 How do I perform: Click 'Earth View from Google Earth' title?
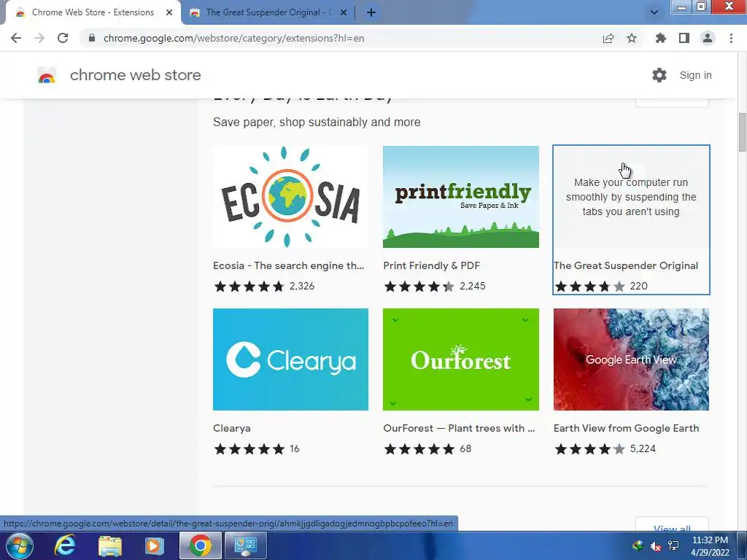pyautogui.click(x=627, y=428)
